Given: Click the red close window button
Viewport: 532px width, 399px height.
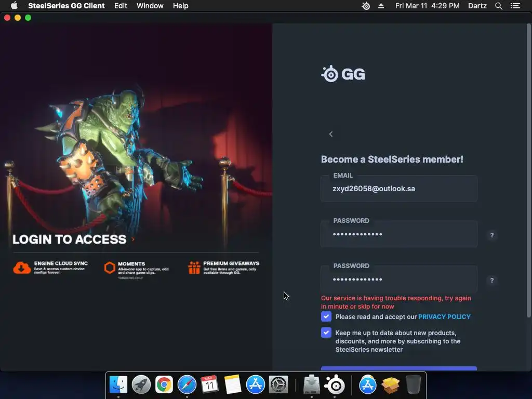Looking at the screenshot, I should pos(7,18).
